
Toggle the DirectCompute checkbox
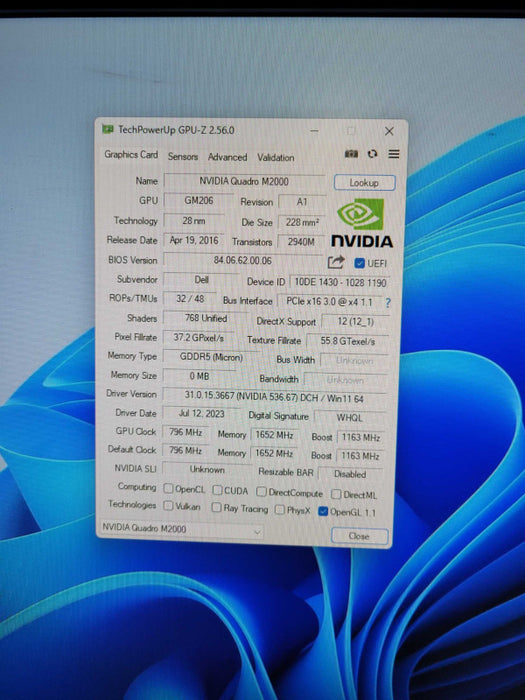click(261, 492)
